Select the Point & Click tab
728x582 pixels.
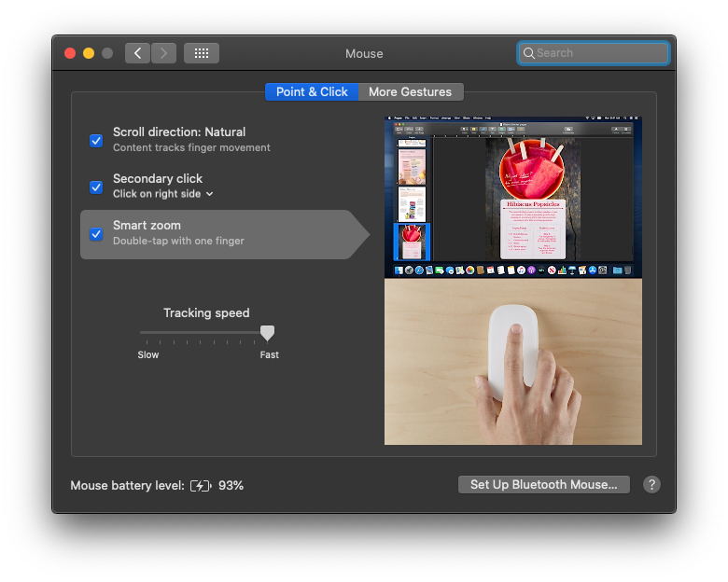312,91
